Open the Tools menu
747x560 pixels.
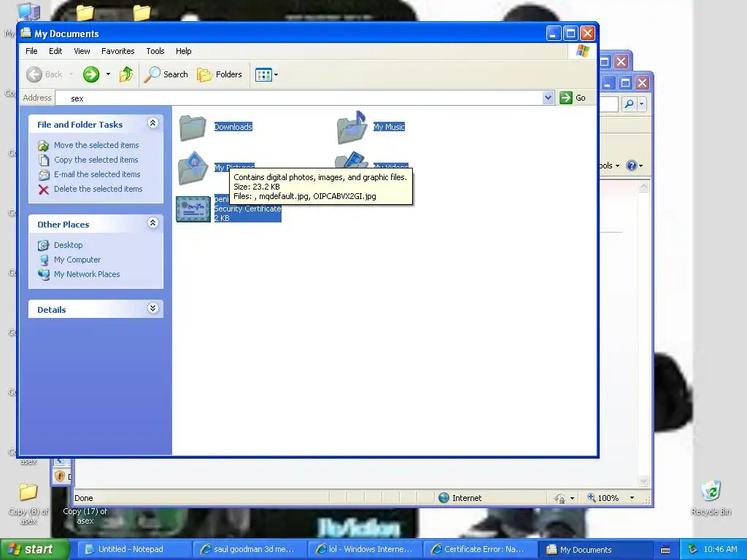tap(155, 51)
